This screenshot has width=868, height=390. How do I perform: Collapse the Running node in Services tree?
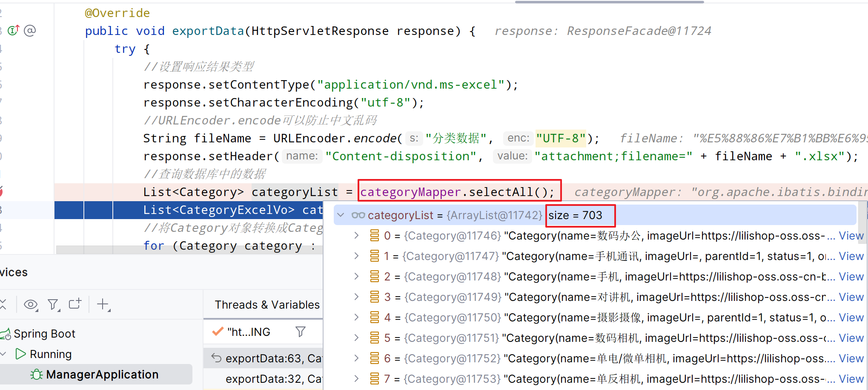tap(4, 354)
